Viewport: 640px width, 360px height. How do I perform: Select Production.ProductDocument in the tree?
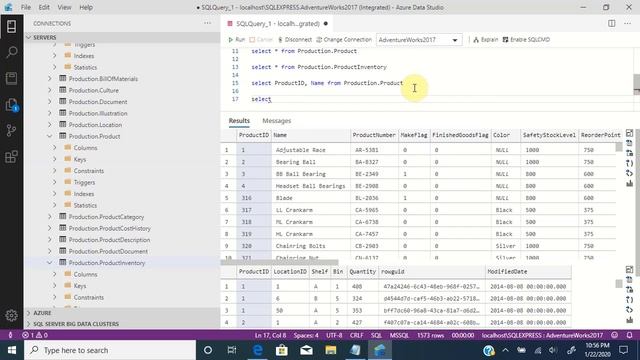[x=108, y=251]
